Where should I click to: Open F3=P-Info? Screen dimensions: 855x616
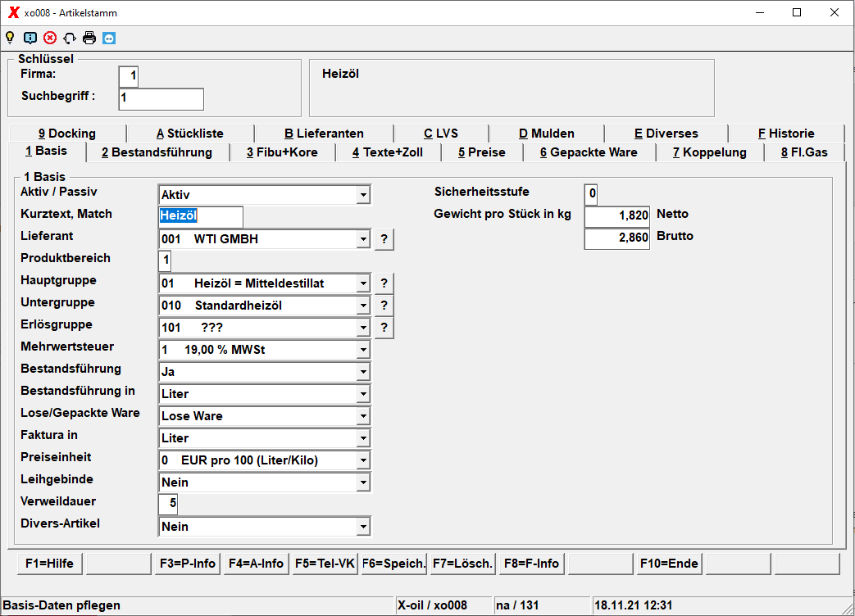point(188,564)
